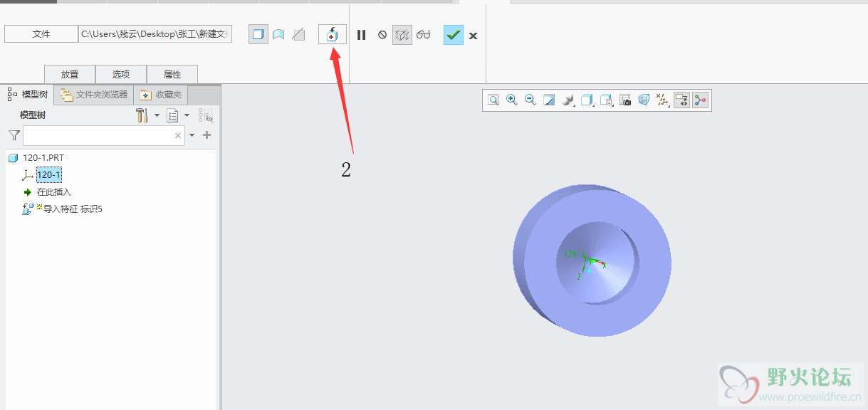The width and height of the screenshot is (868, 410).
Task: Click the tree columns list icon
Action: coord(172,115)
